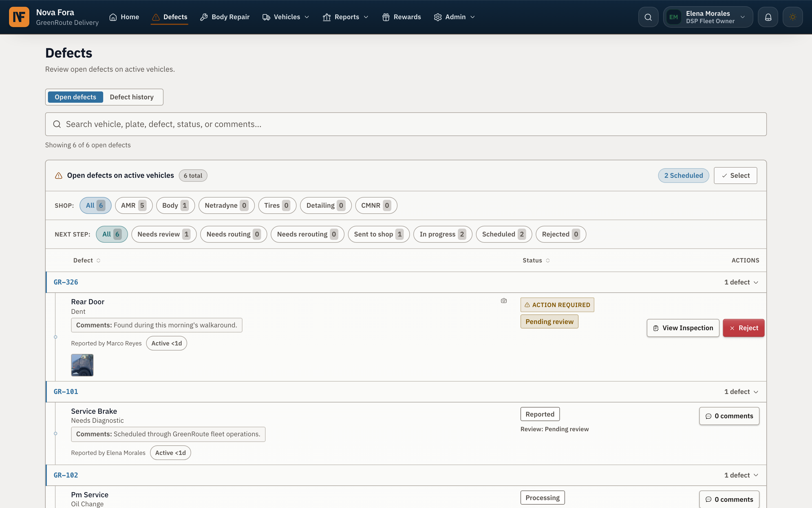Click the magnifier icon in the search field
This screenshot has height=508, width=812.
pyautogui.click(x=57, y=124)
